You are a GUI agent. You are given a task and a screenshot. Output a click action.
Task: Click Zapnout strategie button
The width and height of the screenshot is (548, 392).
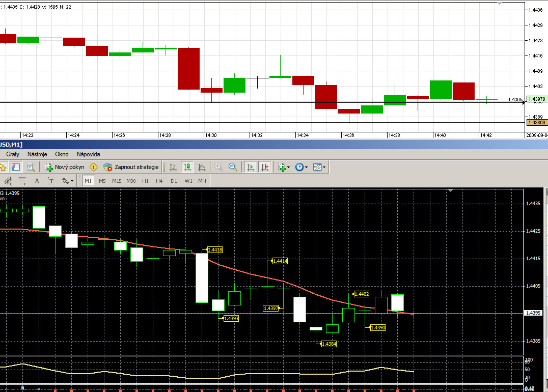[131, 167]
